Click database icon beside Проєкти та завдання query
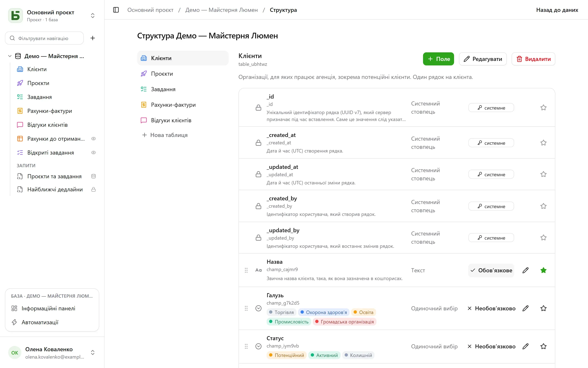The image size is (588, 368). coord(93,176)
